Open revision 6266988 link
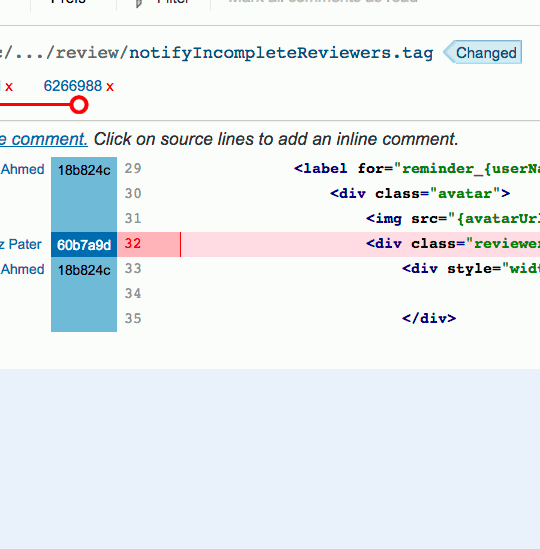 72,86
